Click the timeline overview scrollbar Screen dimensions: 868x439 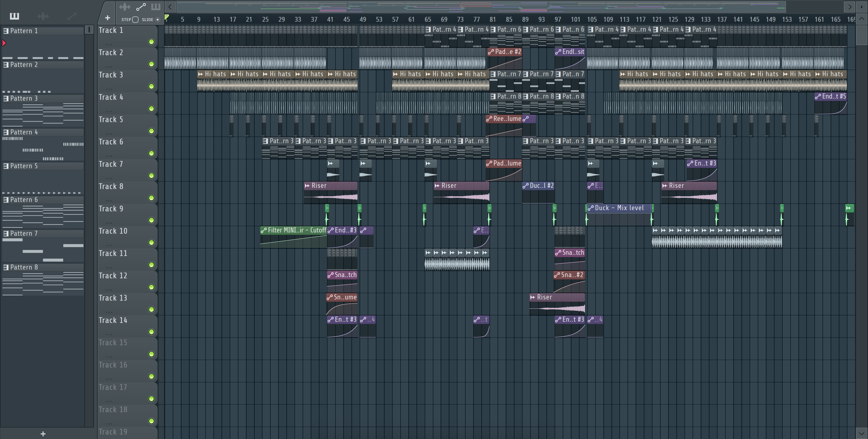(x=481, y=7)
